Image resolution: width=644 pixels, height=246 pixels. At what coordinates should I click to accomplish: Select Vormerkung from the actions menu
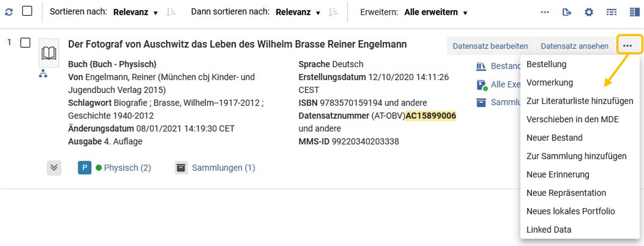coord(549,83)
